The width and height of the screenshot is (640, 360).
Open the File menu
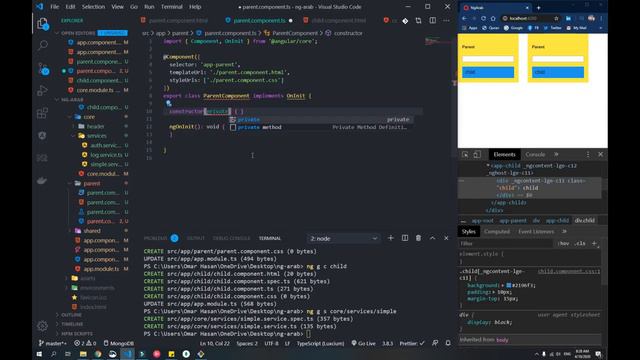54,7
